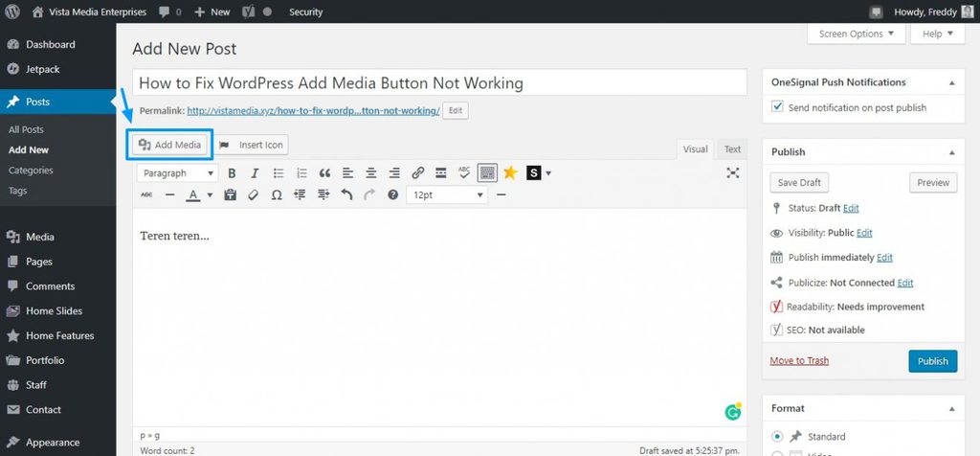The width and height of the screenshot is (980, 456).
Task: Open the special character omega icon
Action: [x=277, y=195]
